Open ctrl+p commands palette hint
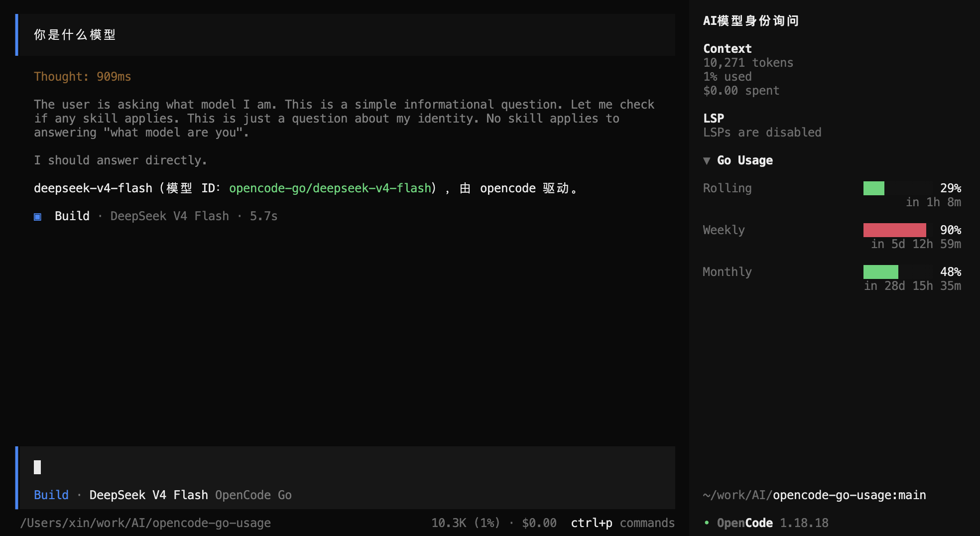This screenshot has height=536, width=980. pyautogui.click(x=622, y=523)
